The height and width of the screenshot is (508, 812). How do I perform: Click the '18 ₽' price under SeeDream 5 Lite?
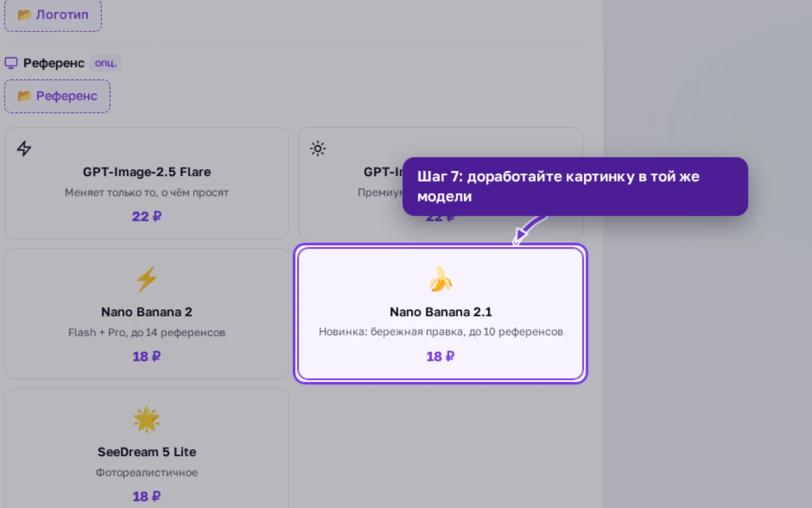pyautogui.click(x=147, y=496)
